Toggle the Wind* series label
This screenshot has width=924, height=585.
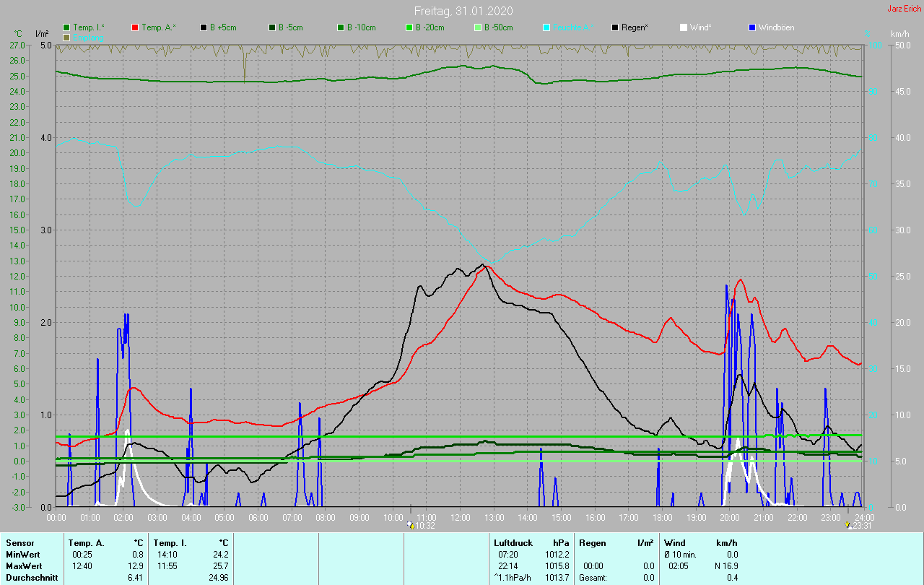[699, 27]
